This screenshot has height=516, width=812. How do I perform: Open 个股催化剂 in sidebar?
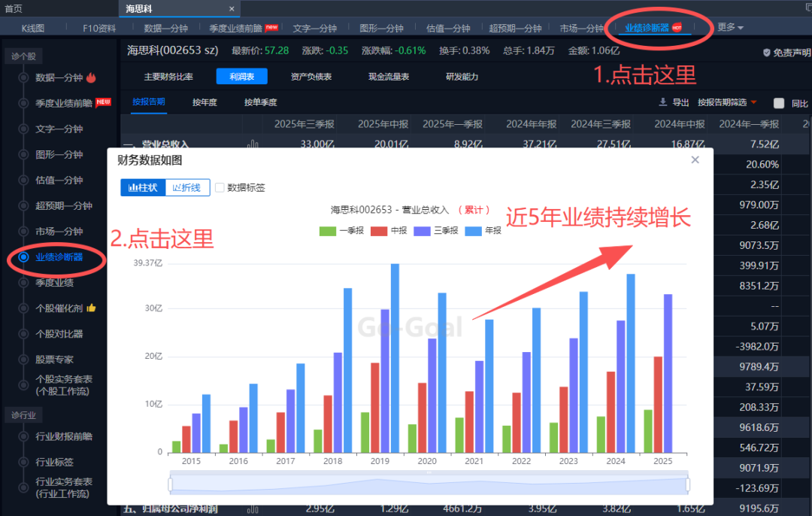coord(59,308)
